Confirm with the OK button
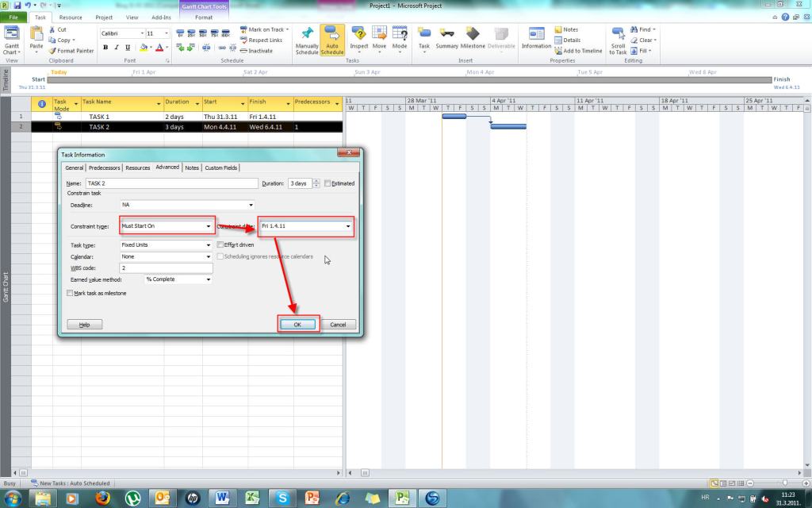Image resolution: width=812 pixels, height=508 pixels. [x=297, y=324]
